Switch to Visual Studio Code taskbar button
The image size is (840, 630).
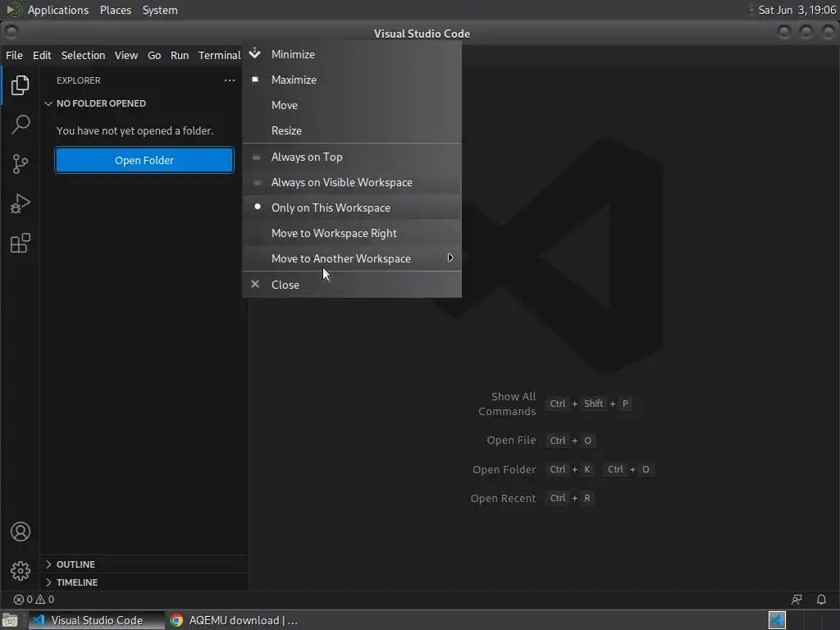click(x=97, y=620)
